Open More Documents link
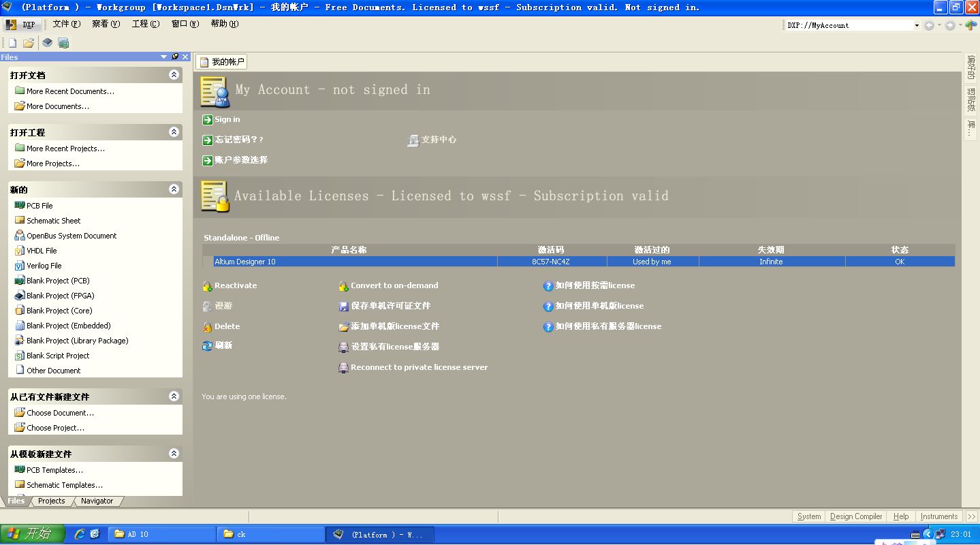The width and height of the screenshot is (980, 545). click(x=58, y=106)
